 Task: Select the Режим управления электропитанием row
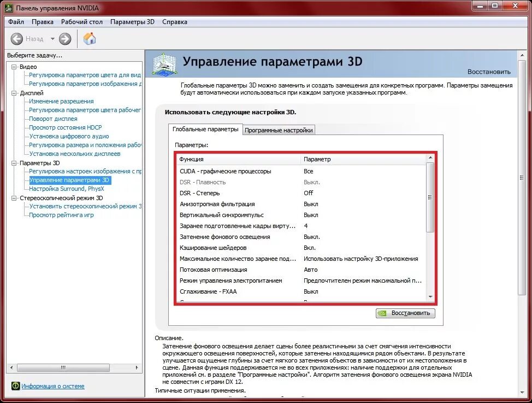301,281
